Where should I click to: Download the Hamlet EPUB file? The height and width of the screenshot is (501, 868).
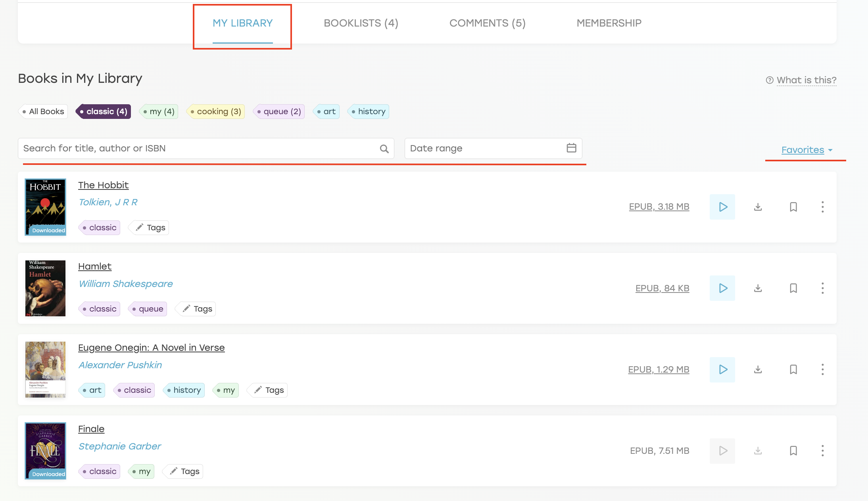pyautogui.click(x=758, y=288)
